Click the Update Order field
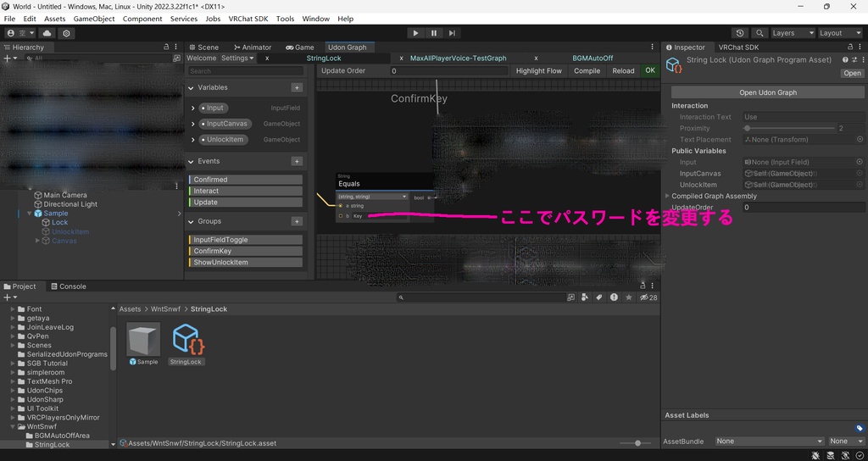This screenshot has width=868, height=461. point(449,71)
